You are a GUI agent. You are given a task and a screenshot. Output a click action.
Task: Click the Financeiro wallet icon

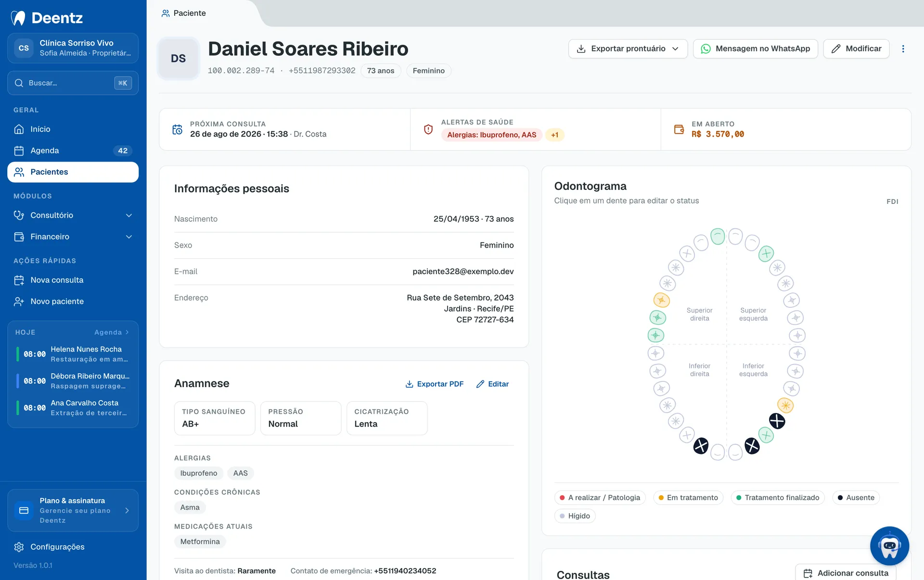(x=19, y=237)
